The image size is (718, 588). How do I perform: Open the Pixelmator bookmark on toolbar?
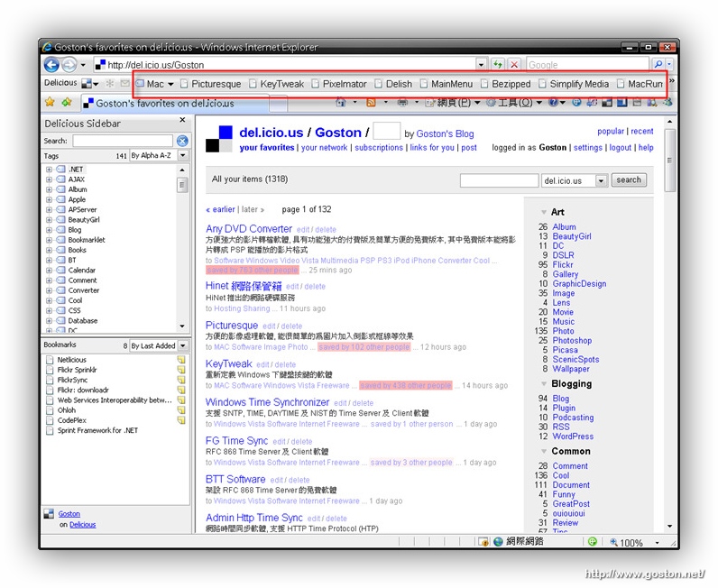[x=339, y=84]
